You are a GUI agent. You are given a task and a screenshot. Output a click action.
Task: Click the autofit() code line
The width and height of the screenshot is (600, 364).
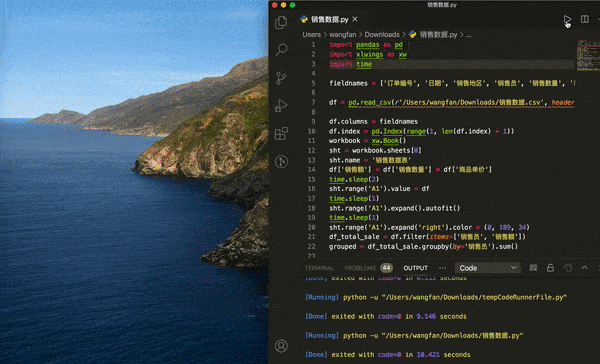pyautogui.click(x=395, y=208)
